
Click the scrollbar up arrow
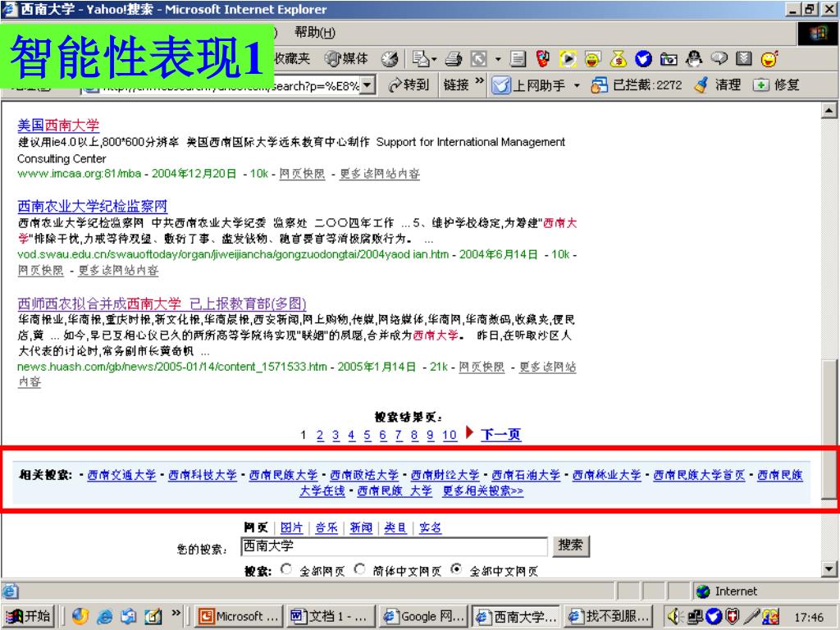pos(829,111)
